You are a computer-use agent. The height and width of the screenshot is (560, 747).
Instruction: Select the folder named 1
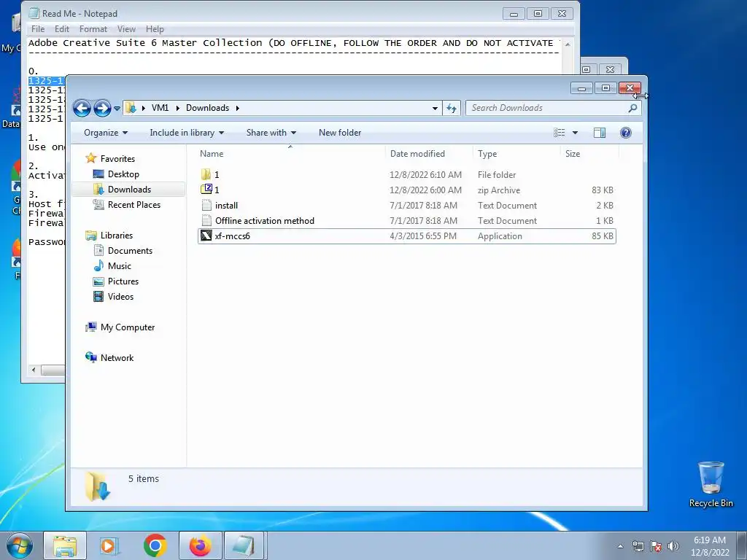[x=407, y=175]
